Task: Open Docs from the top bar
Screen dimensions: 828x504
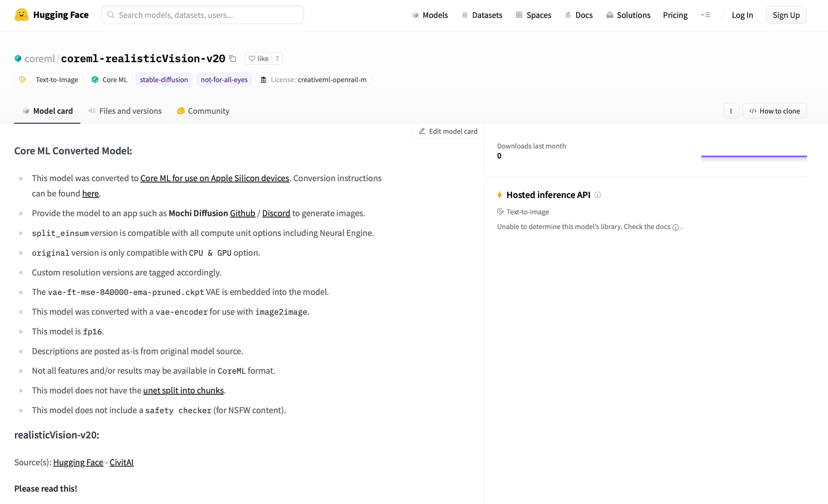Action: click(579, 15)
